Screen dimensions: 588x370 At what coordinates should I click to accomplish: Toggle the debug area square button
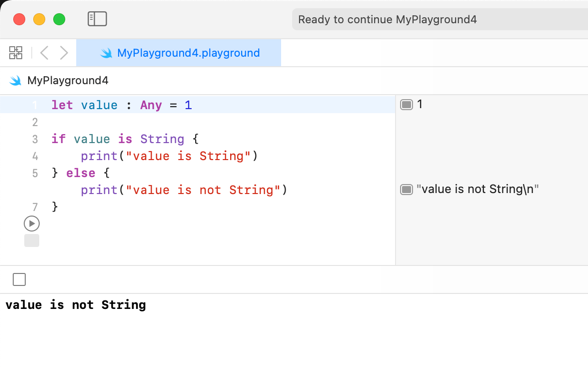click(19, 279)
